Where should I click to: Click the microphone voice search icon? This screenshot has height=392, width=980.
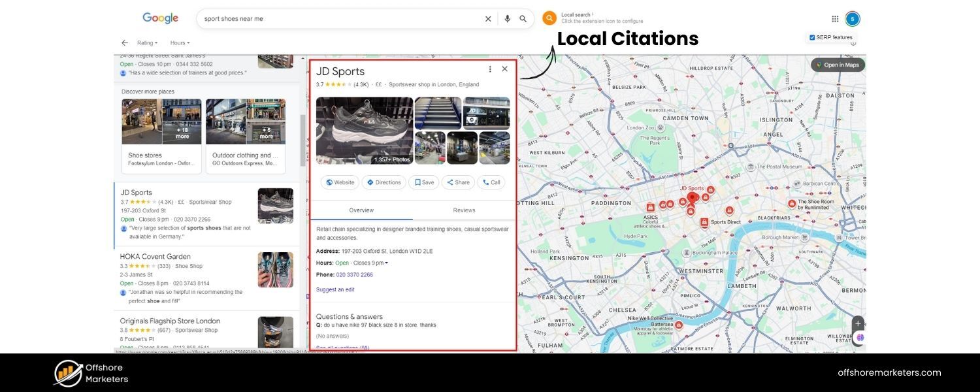[507, 18]
